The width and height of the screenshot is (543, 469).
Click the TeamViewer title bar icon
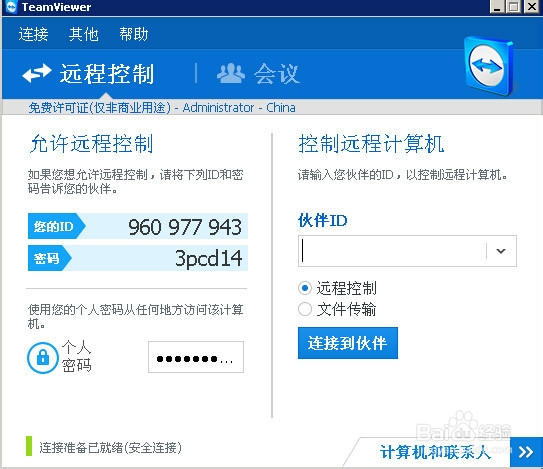[11, 7]
